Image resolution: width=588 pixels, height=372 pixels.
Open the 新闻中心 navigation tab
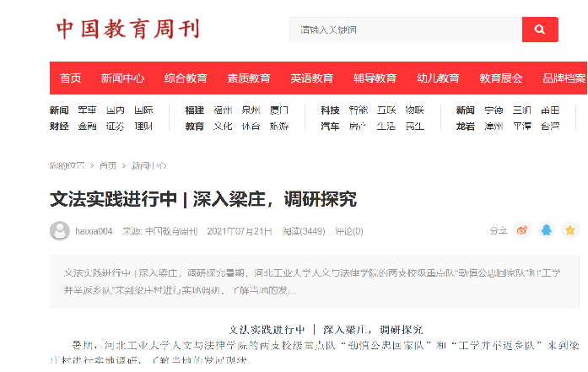[x=122, y=78]
